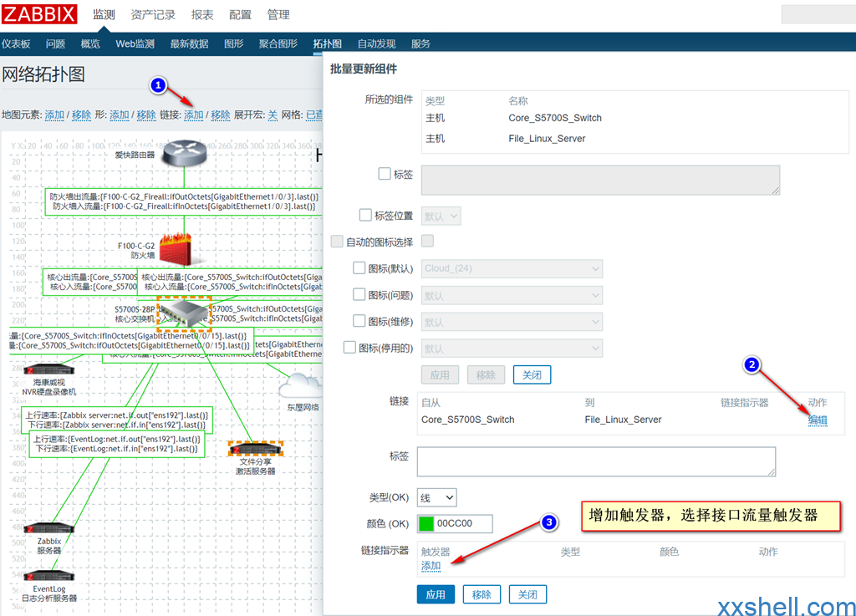Screen dimensions: 856x616
Task: Click the disabled component 标签 text area
Action: pyautogui.click(x=600, y=180)
